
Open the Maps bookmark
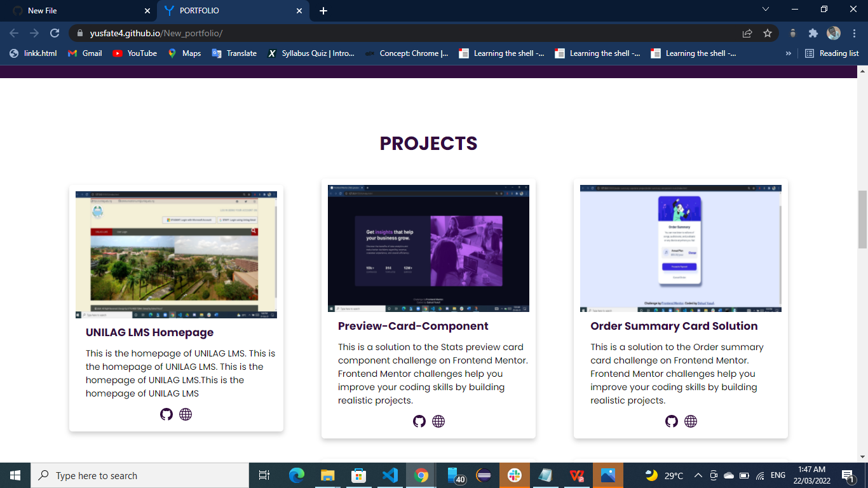click(x=184, y=53)
